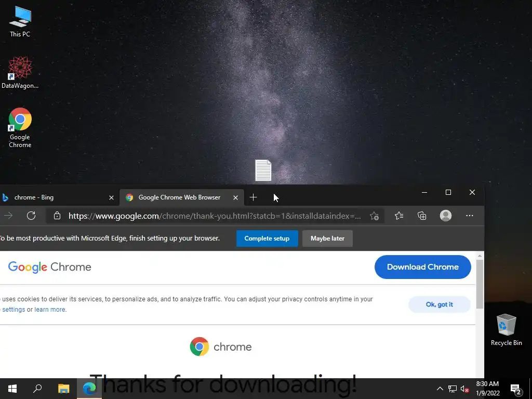Maximize the Edge window
532x399 pixels.
[x=448, y=192]
